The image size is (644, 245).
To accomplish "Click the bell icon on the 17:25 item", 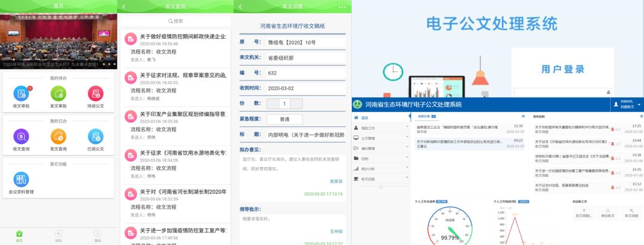I will (x=612, y=129).
